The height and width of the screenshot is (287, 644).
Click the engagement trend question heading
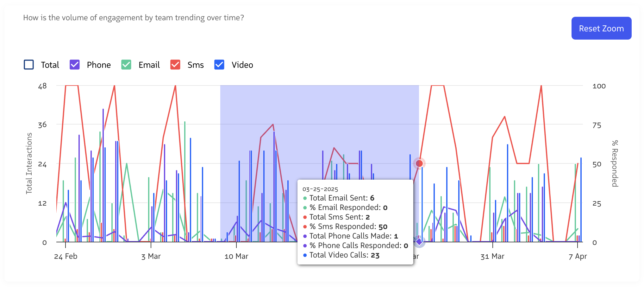[134, 18]
